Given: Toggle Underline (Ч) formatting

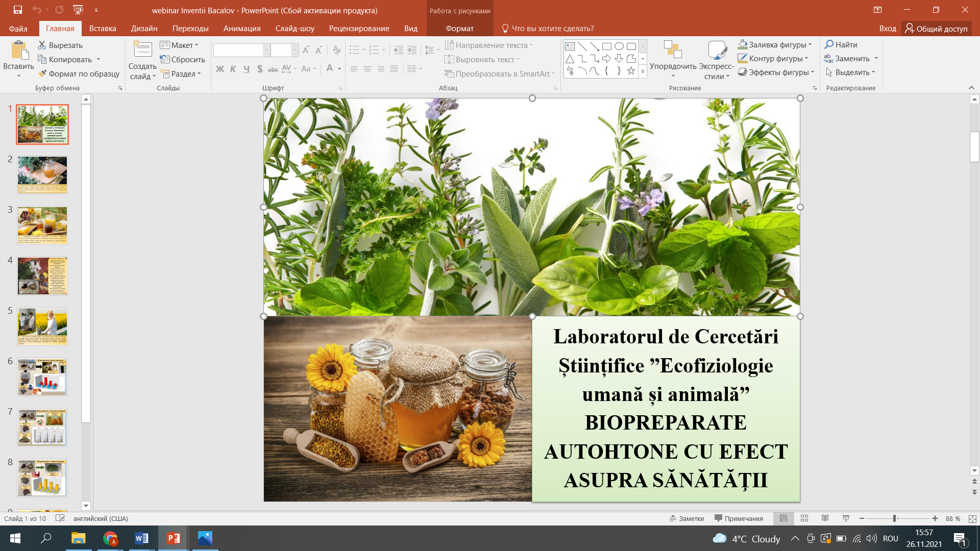Looking at the screenshot, I should (247, 69).
